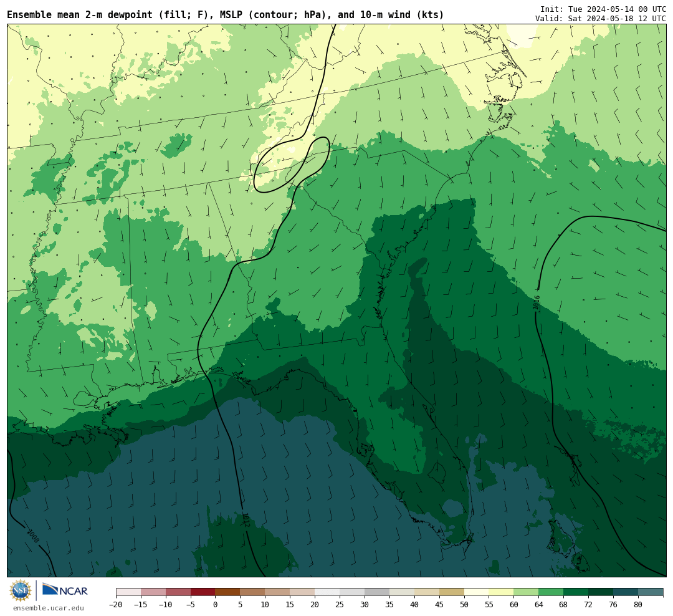Click the 50 colorbar tick label
This screenshot has height=616, width=673.
click(x=464, y=605)
